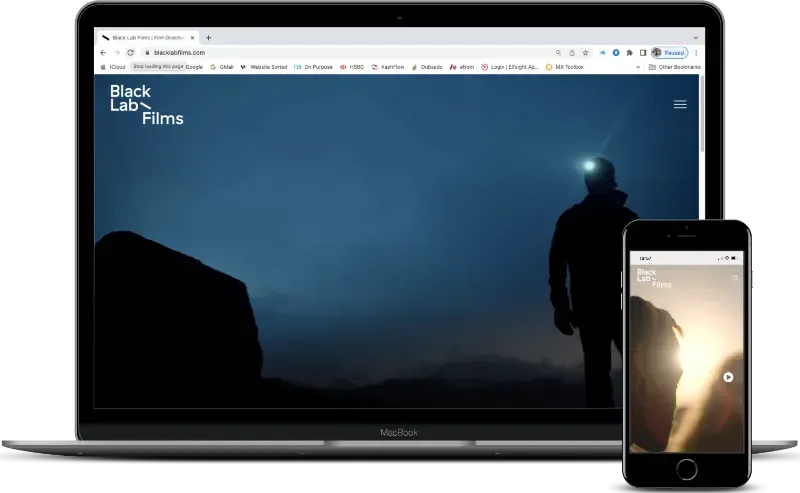The height and width of the screenshot is (493, 800).
Task: Open the hamburger menu on the laptop site
Action: pos(680,104)
